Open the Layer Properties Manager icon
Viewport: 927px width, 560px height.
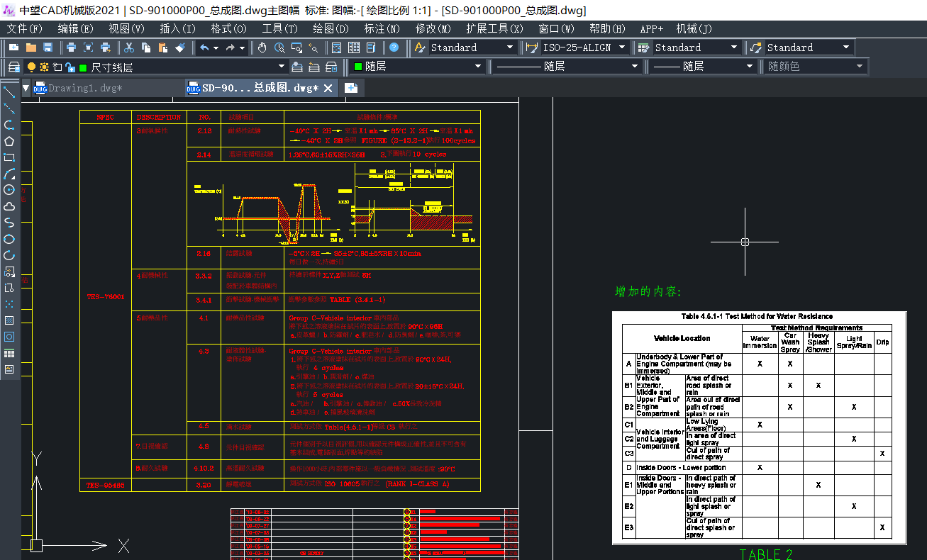click(x=13, y=67)
